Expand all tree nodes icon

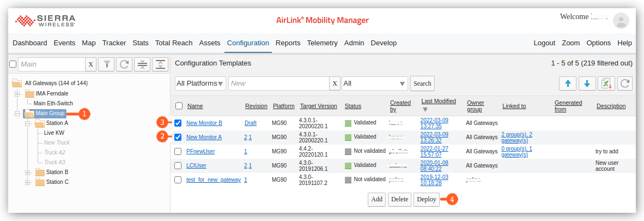(x=160, y=64)
